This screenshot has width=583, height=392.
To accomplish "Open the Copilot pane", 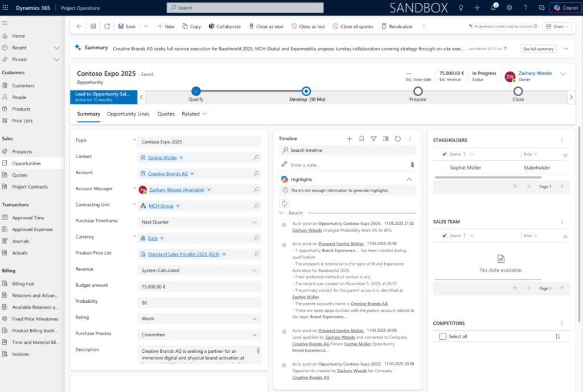I will pos(565,8).
